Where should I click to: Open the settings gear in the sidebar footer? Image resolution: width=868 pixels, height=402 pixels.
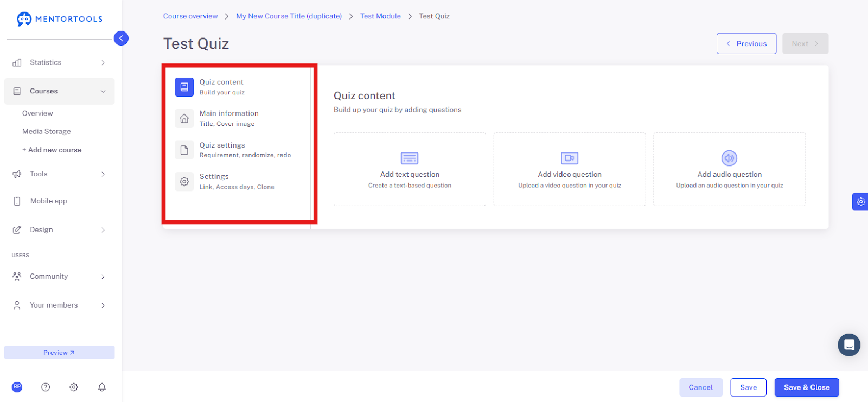tap(74, 387)
